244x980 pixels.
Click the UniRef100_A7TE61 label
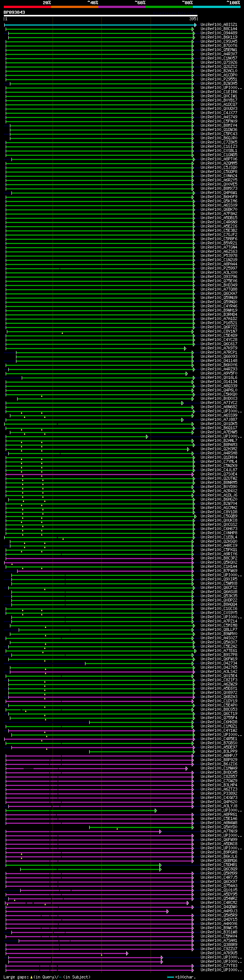pos(219,651)
